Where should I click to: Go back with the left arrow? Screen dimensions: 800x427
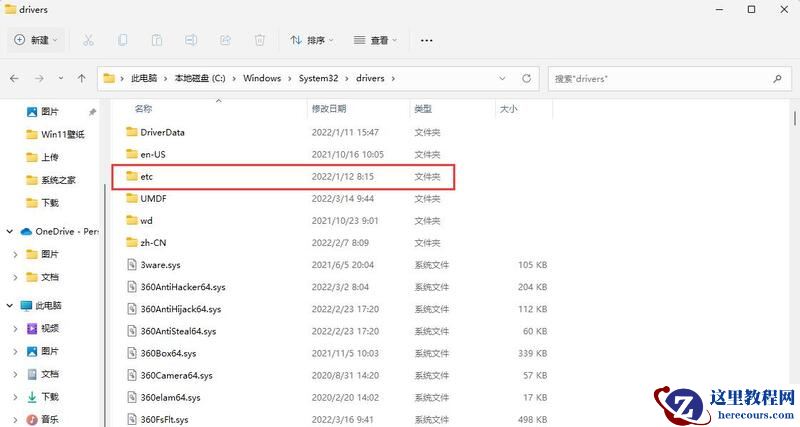pyautogui.click(x=14, y=79)
